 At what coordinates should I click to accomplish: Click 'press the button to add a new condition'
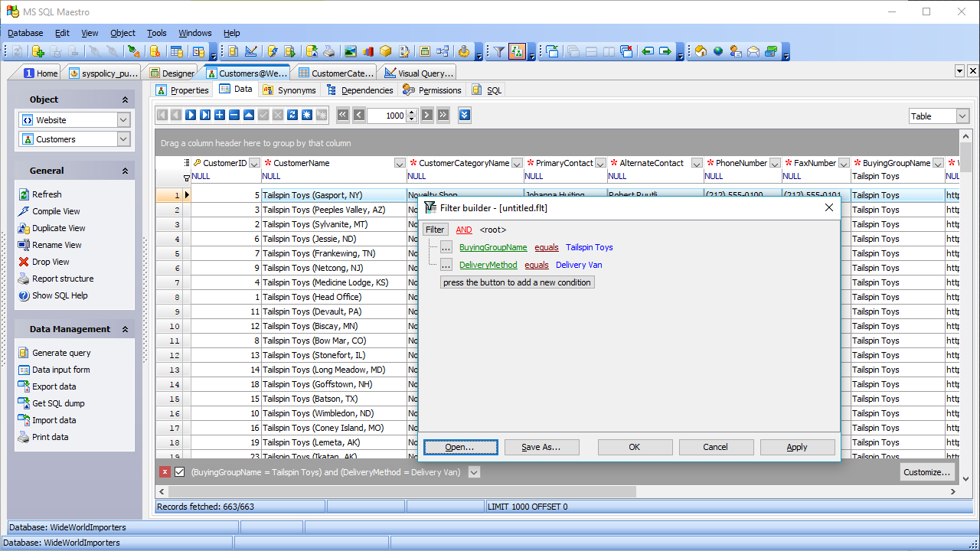[518, 282]
